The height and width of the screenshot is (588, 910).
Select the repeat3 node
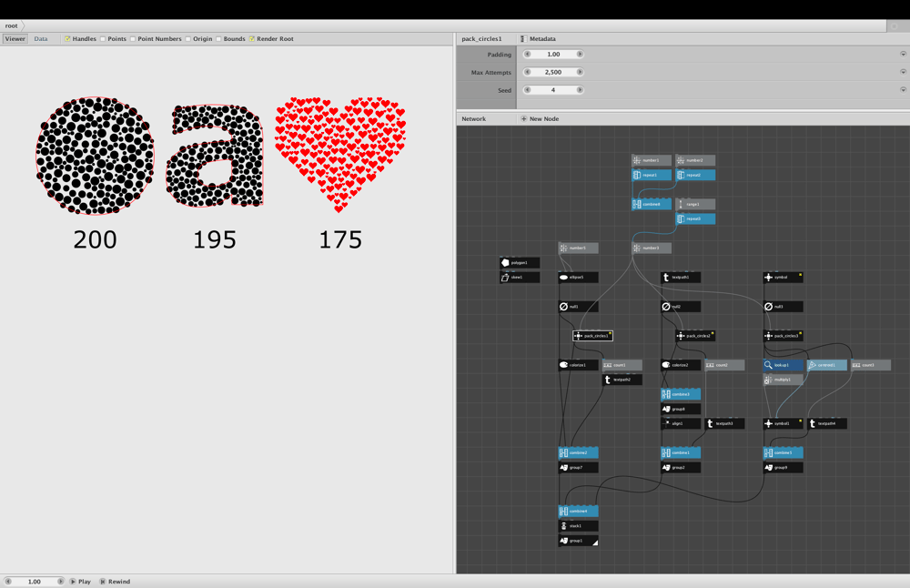click(x=695, y=218)
